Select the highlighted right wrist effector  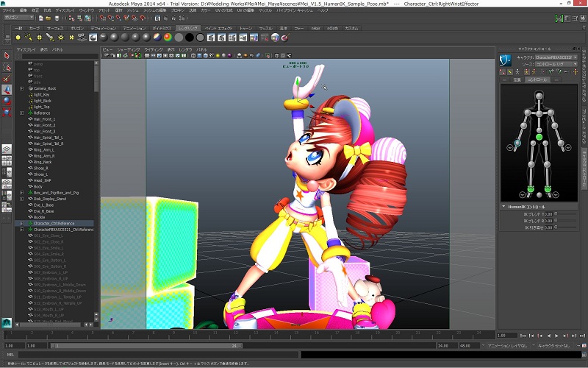click(x=517, y=143)
